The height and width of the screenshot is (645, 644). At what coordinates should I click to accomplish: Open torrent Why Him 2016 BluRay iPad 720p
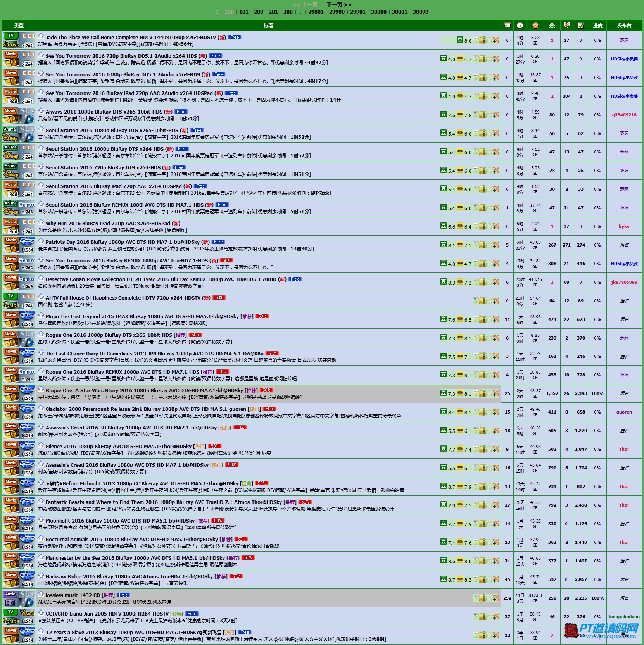[x=108, y=223]
